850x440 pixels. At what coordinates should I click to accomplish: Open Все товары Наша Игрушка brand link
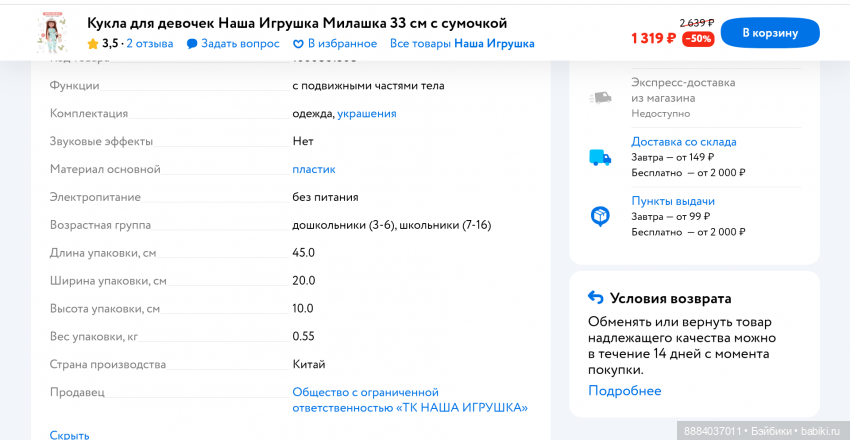(462, 44)
